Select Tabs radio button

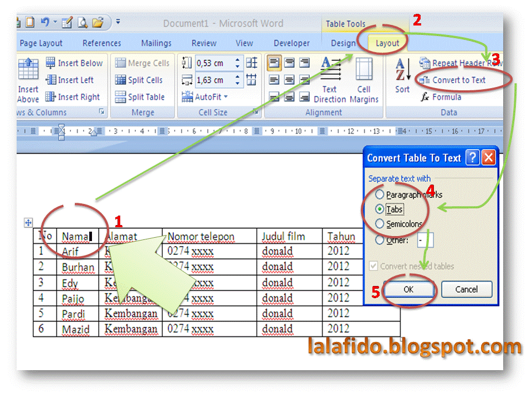(x=380, y=209)
